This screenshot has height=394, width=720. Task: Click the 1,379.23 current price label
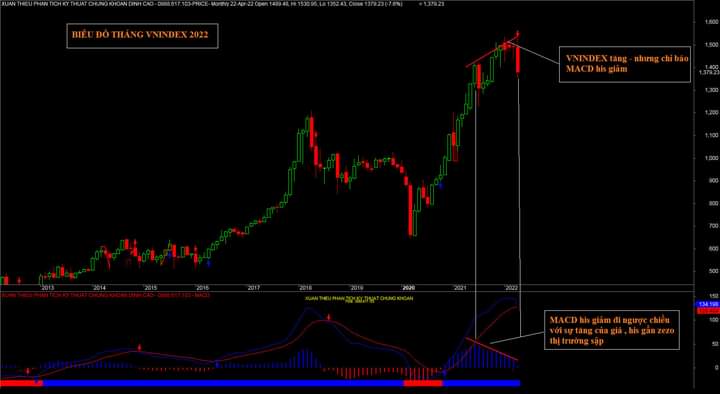709,72
